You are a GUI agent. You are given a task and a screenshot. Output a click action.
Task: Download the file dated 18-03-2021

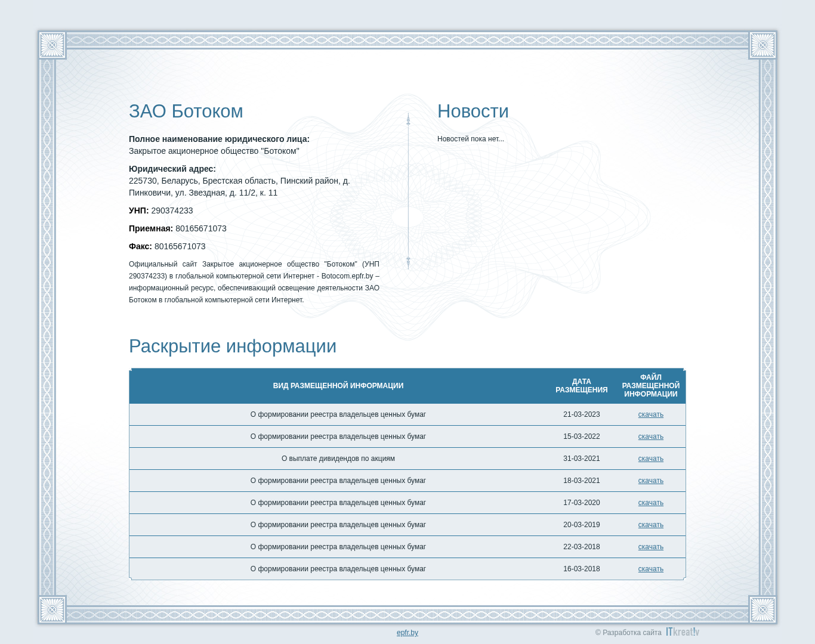pyautogui.click(x=650, y=481)
